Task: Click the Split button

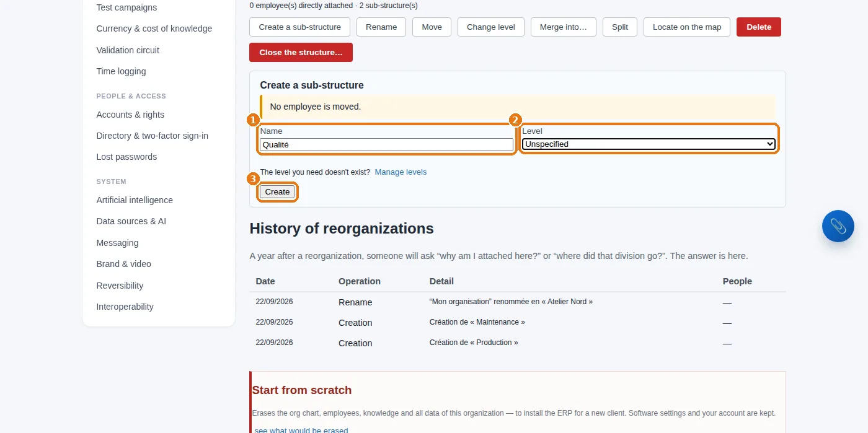Action: click(620, 27)
